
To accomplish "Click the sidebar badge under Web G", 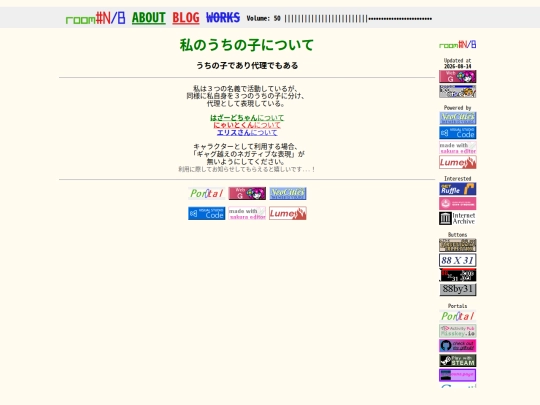I will point(458,91).
